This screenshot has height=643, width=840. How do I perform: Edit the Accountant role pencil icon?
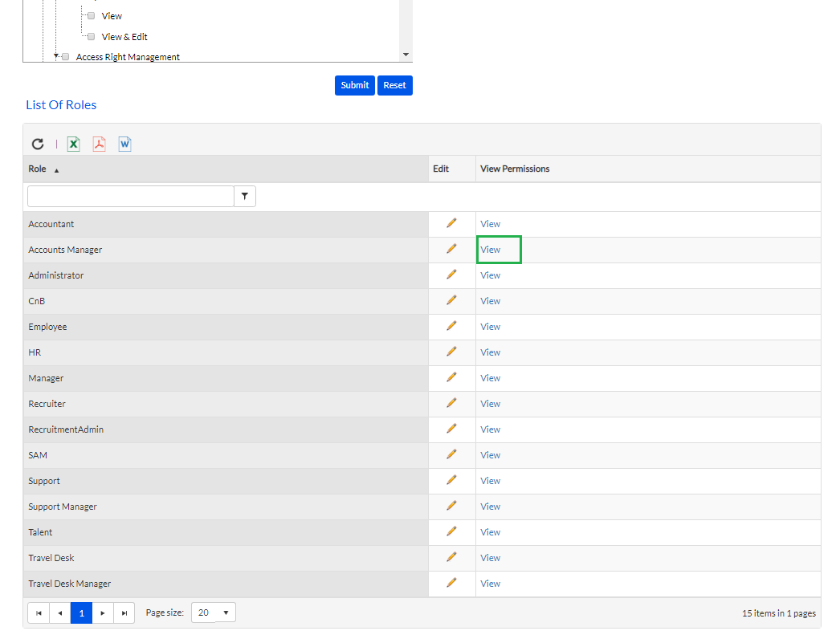click(451, 223)
